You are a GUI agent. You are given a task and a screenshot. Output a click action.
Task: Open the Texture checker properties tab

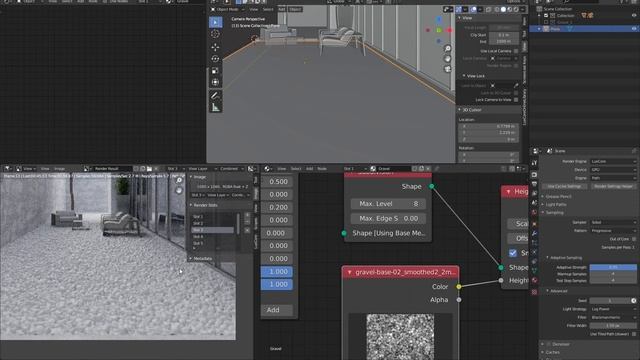(535, 292)
